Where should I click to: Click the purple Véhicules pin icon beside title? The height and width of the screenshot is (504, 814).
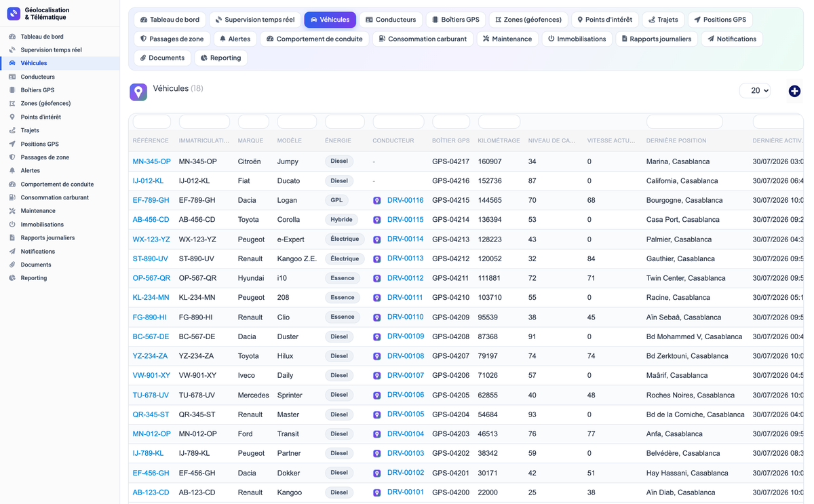pos(138,92)
